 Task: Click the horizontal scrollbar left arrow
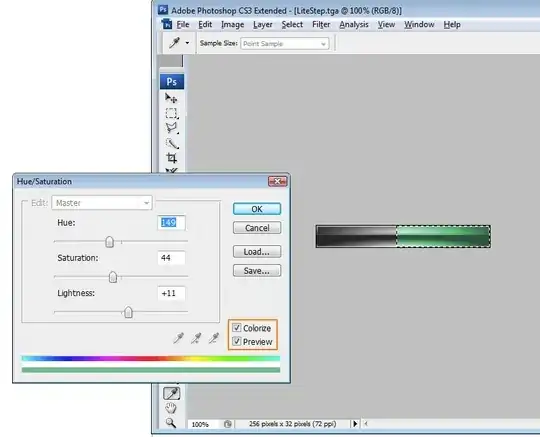click(x=366, y=424)
